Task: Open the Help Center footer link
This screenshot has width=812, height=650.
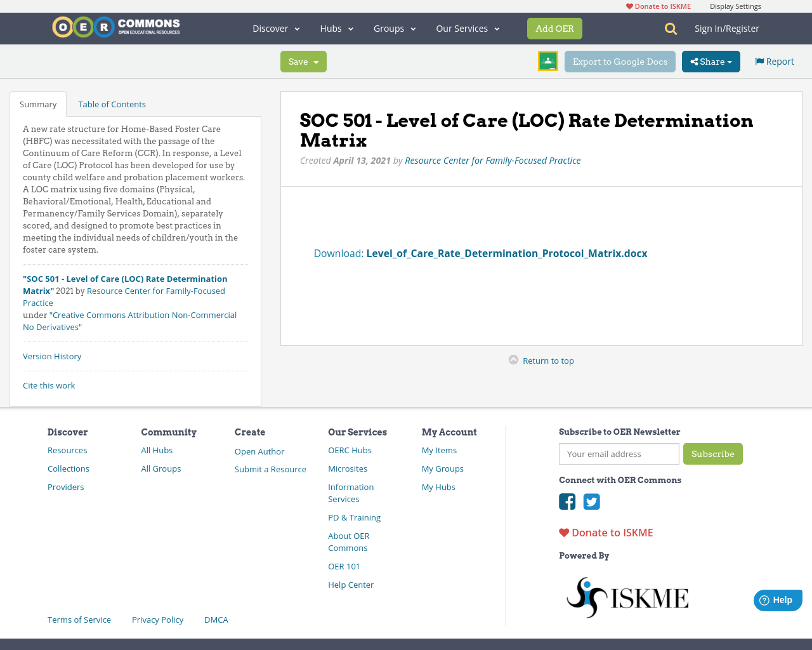Action: pyautogui.click(x=351, y=585)
